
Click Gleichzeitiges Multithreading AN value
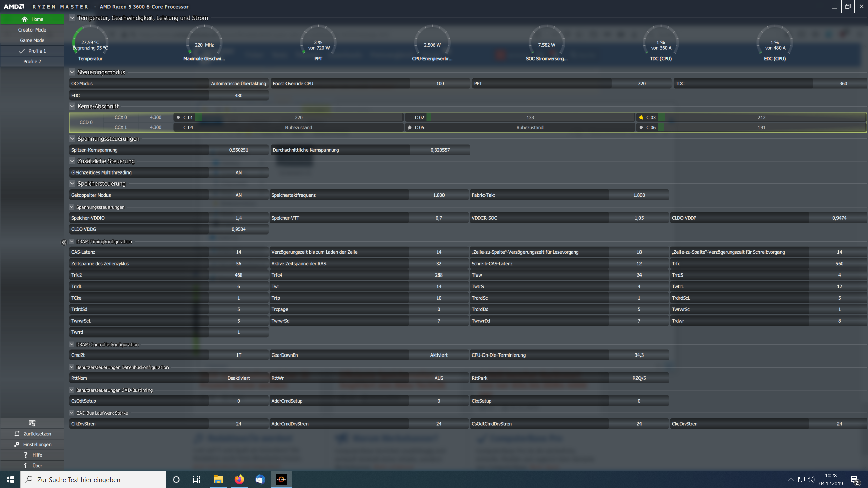pyautogui.click(x=238, y=172)
